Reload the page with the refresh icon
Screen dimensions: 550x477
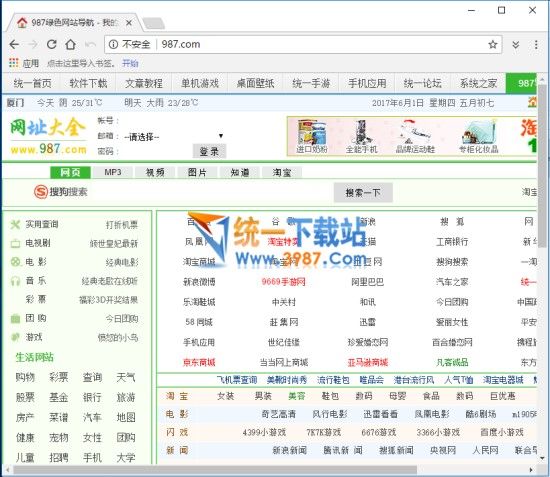52,44
